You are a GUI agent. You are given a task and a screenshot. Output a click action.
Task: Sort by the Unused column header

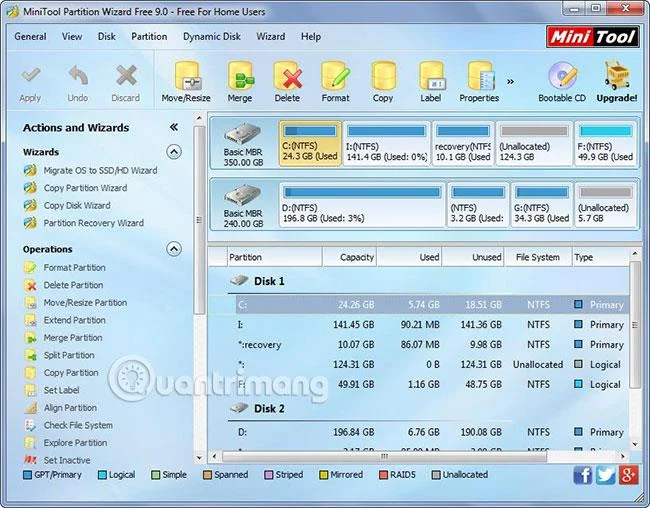point(473,257)
